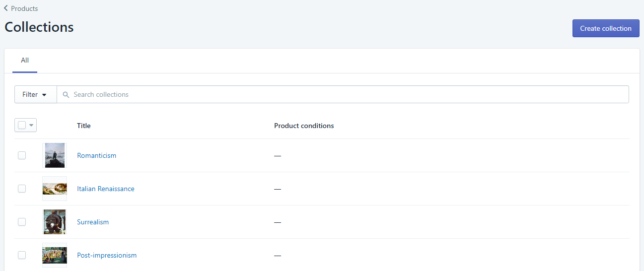644x271 pixels.
Task: Go back to Products link
Action: (24, 8)
